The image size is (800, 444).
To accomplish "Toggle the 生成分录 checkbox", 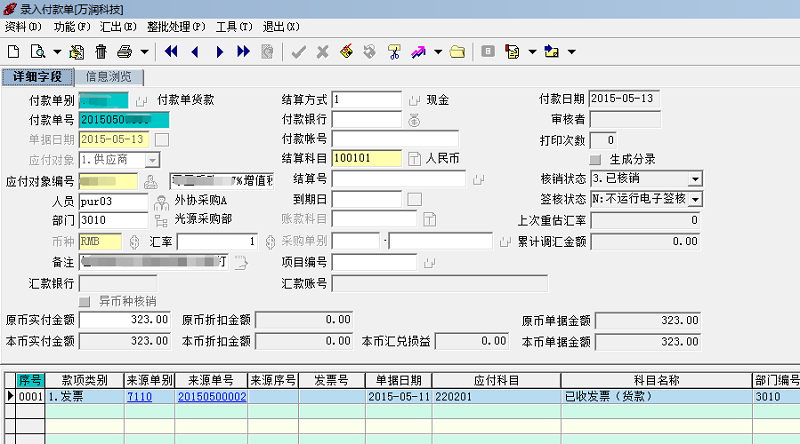I will (595, 160).
